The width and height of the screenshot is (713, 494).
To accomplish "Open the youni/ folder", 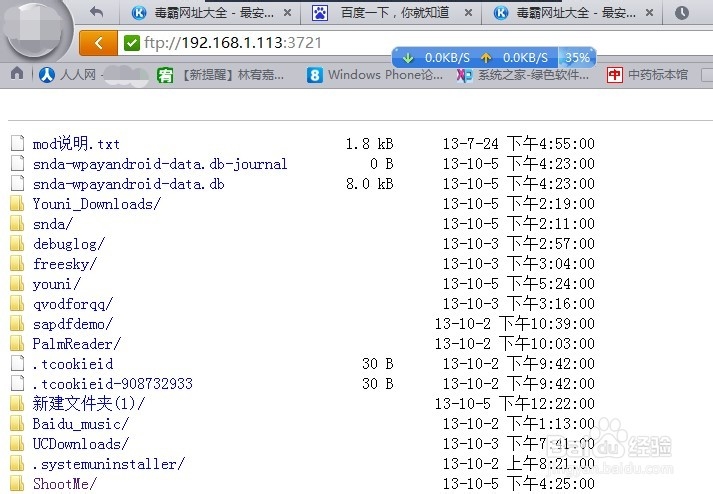I will (x=56, y=284).
